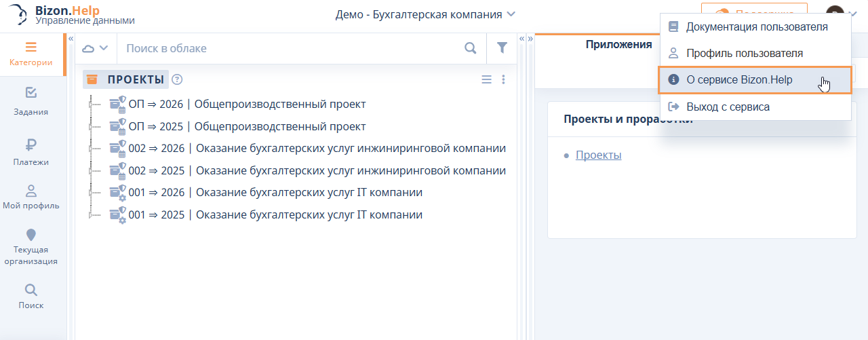Go to Платежи payments section
This screenshot has width=868, height=340.
point(31,152)
